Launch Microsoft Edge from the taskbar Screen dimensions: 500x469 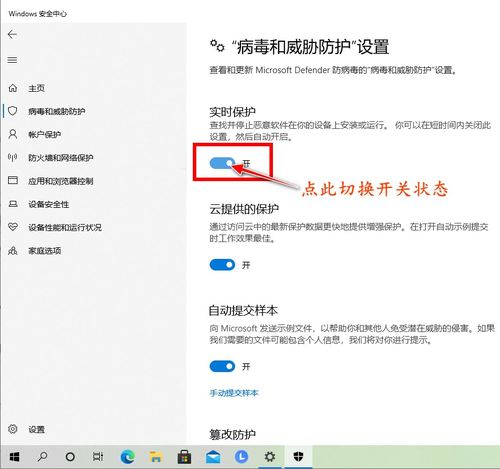coord(127,457)
